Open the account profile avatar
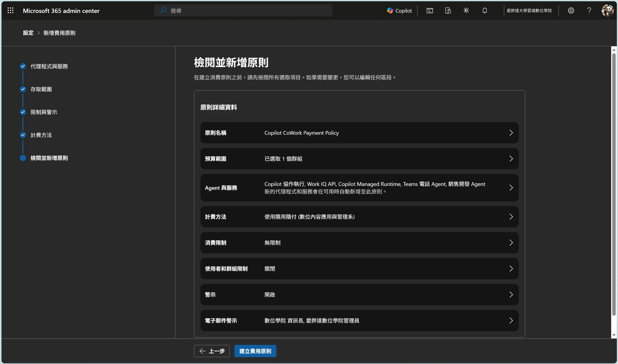Viewport: 618px width, 364px height. tap(607, 11)
